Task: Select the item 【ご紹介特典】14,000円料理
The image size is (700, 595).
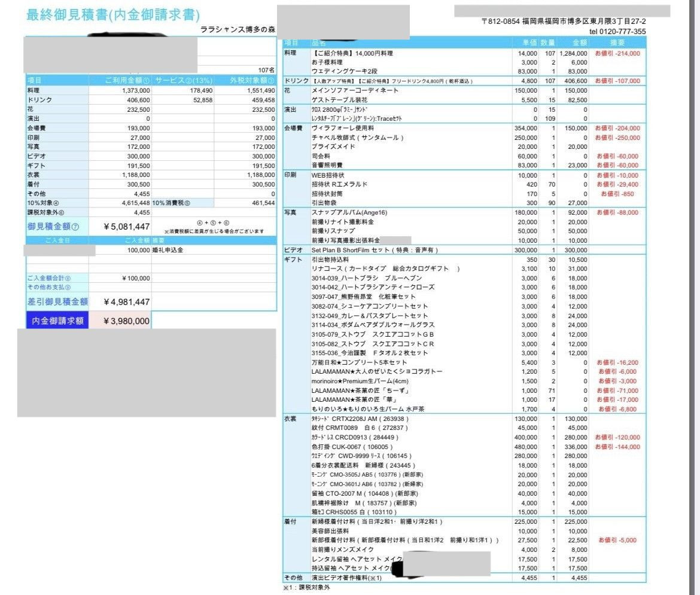Action: (x=352, y=53)
